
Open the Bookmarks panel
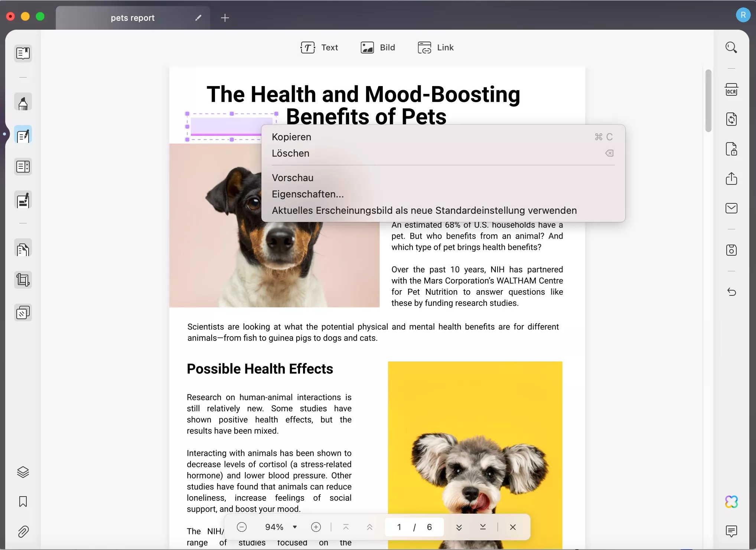(x=23, y=502)
